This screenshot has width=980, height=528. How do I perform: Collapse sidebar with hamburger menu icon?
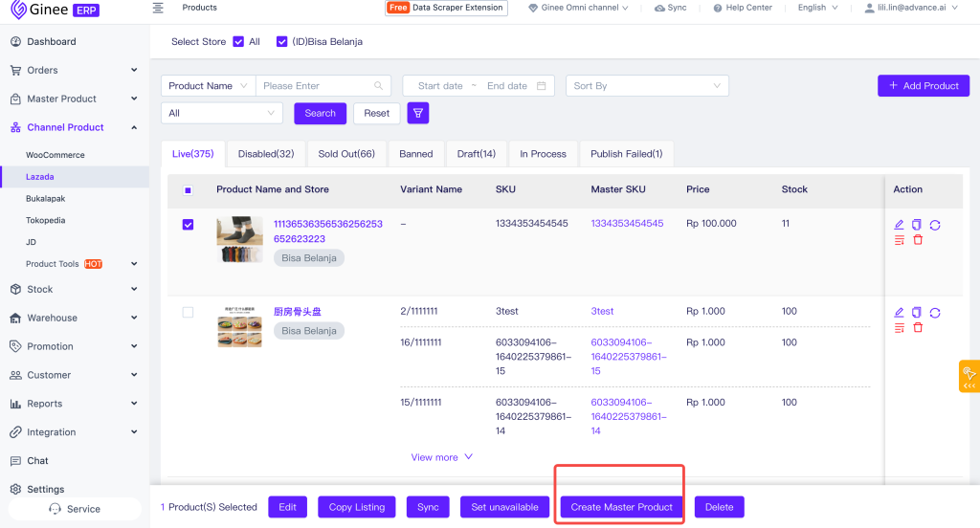158,8
